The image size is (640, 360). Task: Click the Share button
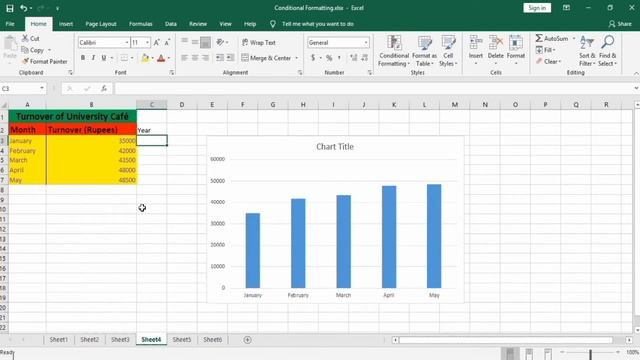(620, 24)
